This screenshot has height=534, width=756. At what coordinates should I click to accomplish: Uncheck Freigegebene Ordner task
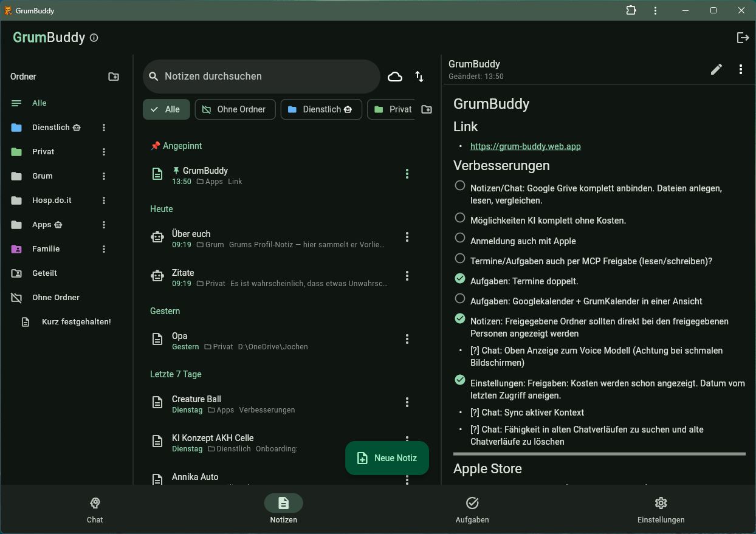460,319
